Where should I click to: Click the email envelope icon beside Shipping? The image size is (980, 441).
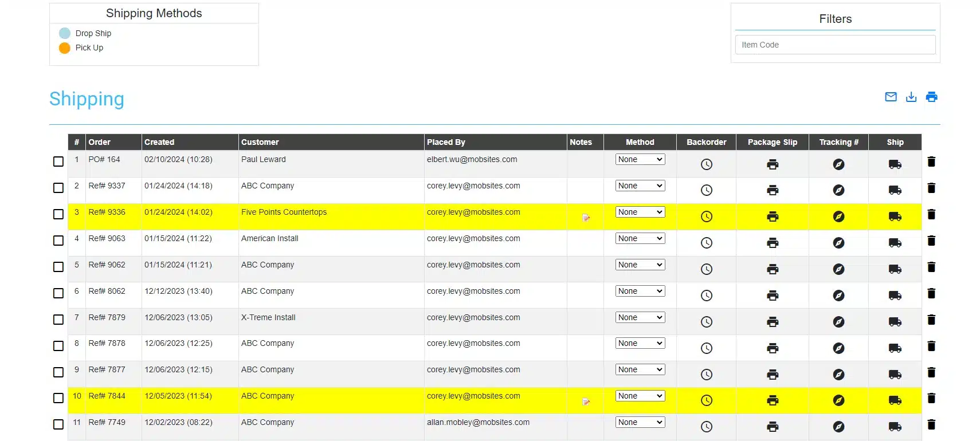[x=891, y=97]
